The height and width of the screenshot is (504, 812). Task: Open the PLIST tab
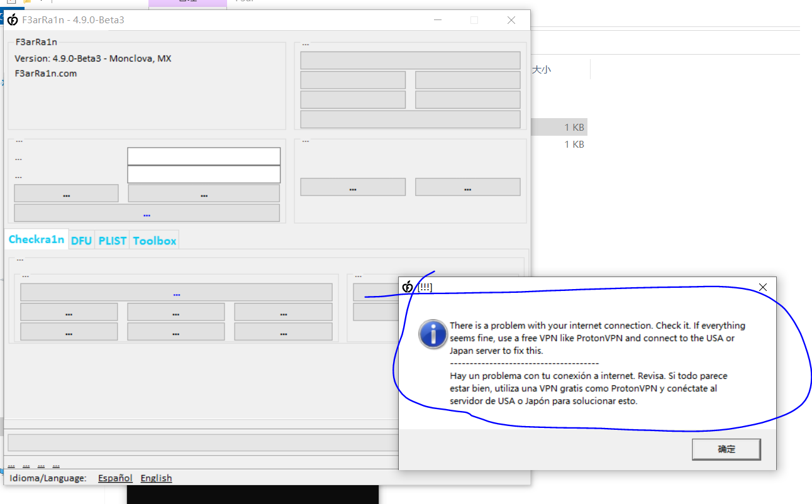(x=112, y=241)
